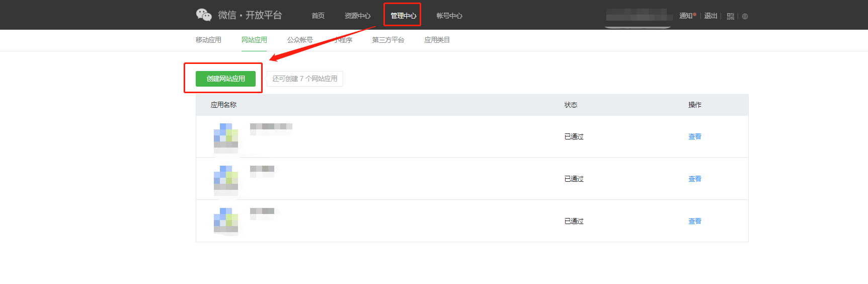This screenshot has height=284, width=868.
Task: Open the third app's icon thumbnail
Action: (x=226, y=222)
